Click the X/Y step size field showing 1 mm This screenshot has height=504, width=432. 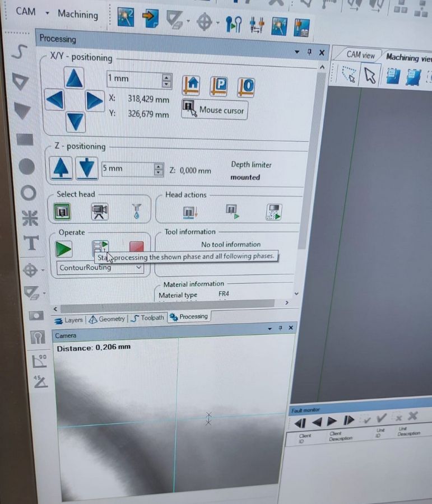click(134, 79)
